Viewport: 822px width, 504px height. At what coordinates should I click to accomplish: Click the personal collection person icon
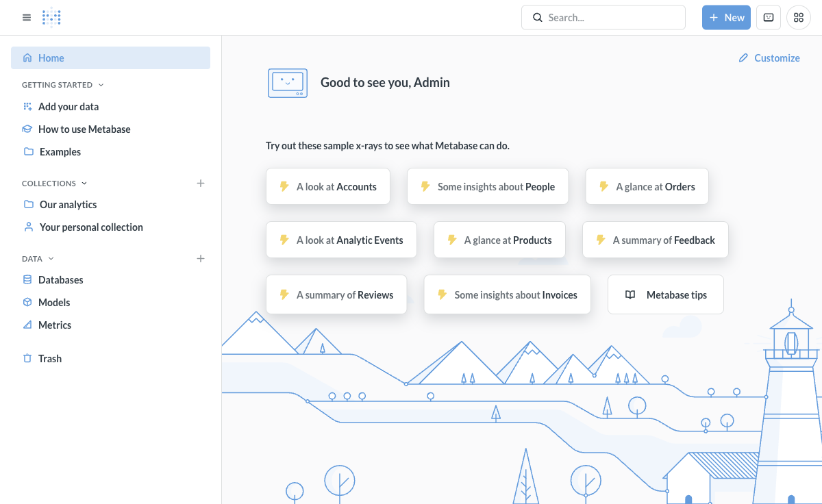click(x=28, y=227)
